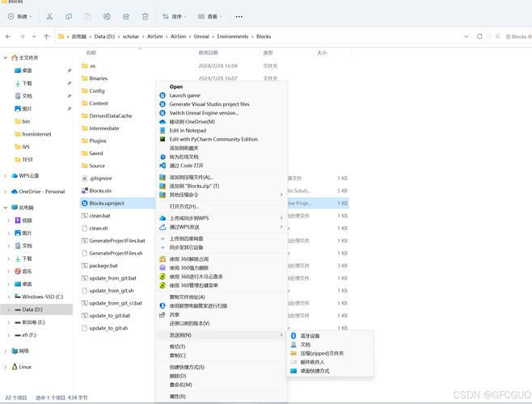Click the Share icon in Explorer toolbar

click(x=126, y=16)
